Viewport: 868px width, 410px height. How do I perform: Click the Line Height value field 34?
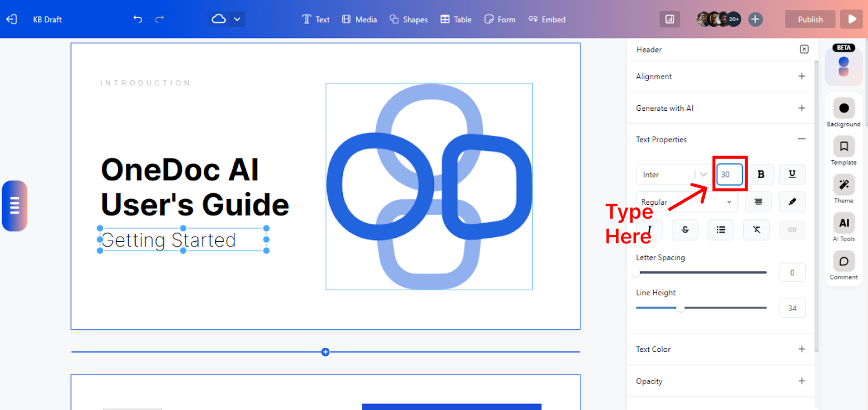[792, 308]
